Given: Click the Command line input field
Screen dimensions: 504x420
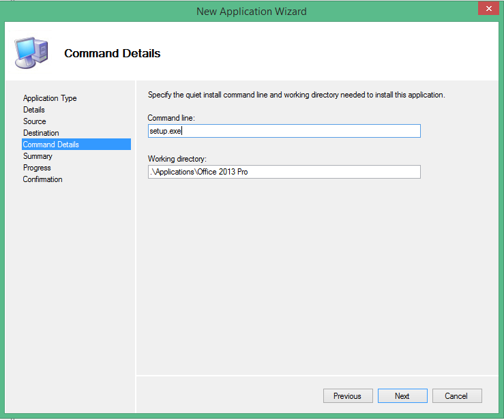Looking at the screenshot, I should [x=284, y=131].
